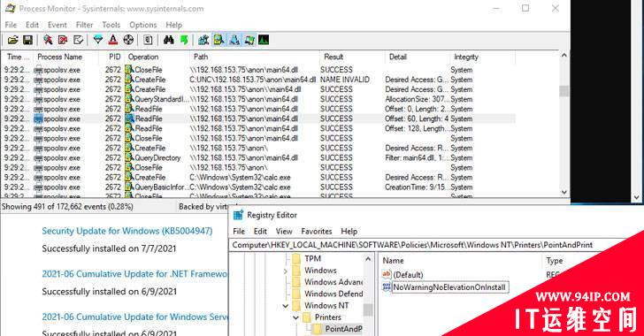Open a saved Process Monitor log file
The image size is (644, 336).
[x=12, y=40]
